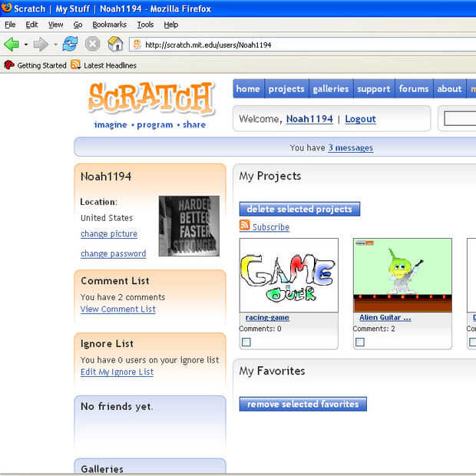Go to the home navigation tab
Screen dimensions: 476x476
[x=248, y=88]
